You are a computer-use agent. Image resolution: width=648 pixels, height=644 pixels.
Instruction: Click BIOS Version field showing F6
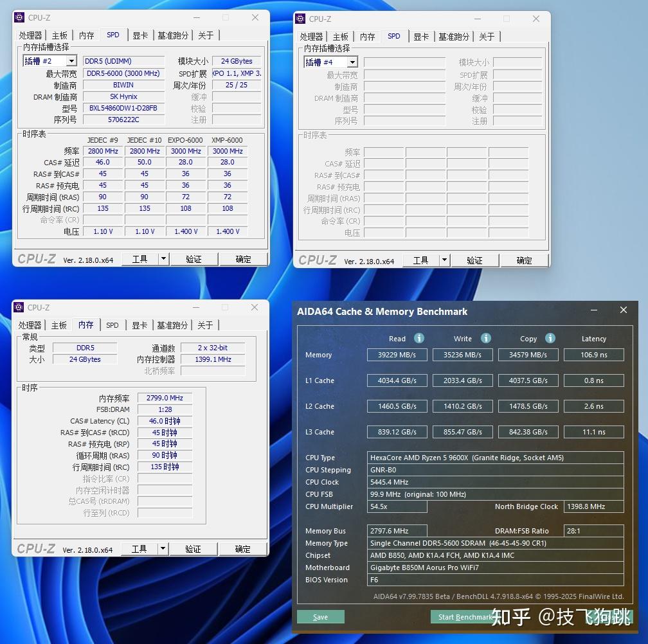(x=496, y=580)
